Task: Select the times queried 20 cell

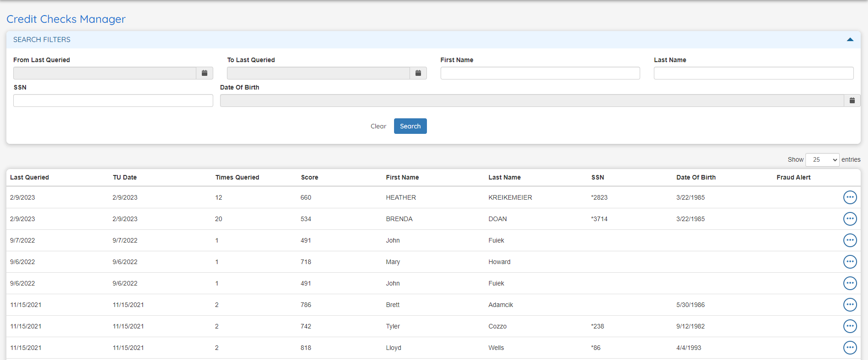Action: click(x=219, y=219)
